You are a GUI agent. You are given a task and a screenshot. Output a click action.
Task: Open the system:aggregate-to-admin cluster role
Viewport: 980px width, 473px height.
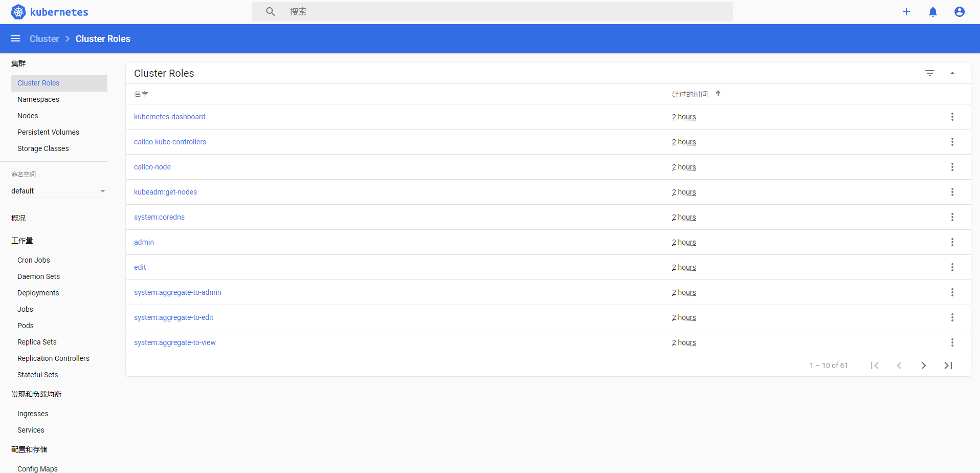coord(177,292)
